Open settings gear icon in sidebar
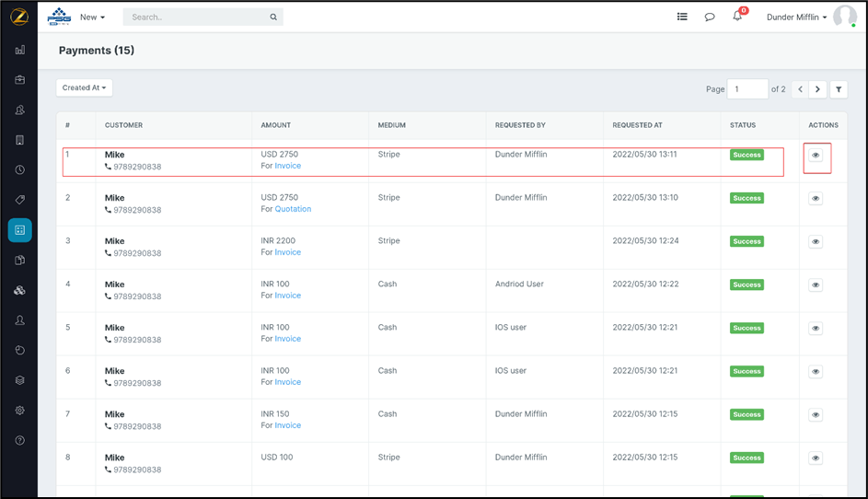The image size is (868, 499). click(19, 411)
